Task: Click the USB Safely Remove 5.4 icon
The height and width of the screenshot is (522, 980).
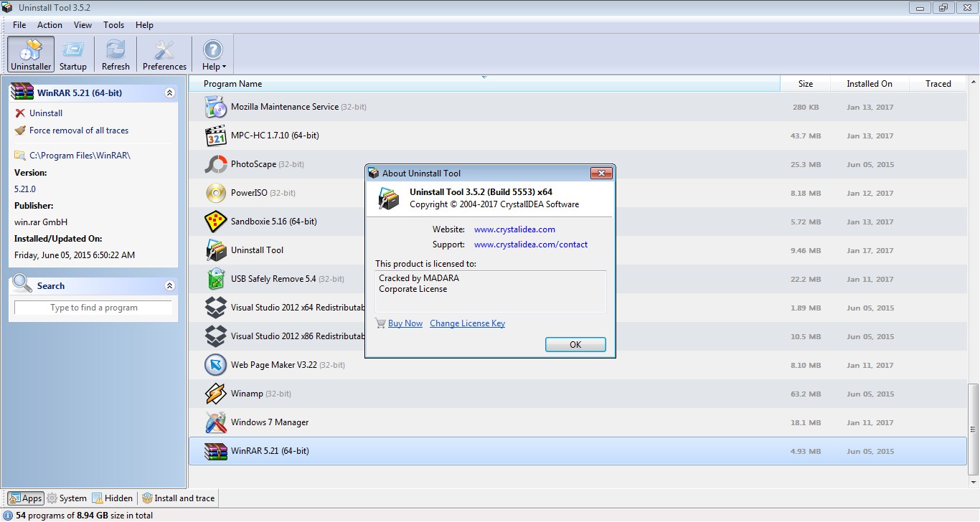Action: (x=216, y=279)
